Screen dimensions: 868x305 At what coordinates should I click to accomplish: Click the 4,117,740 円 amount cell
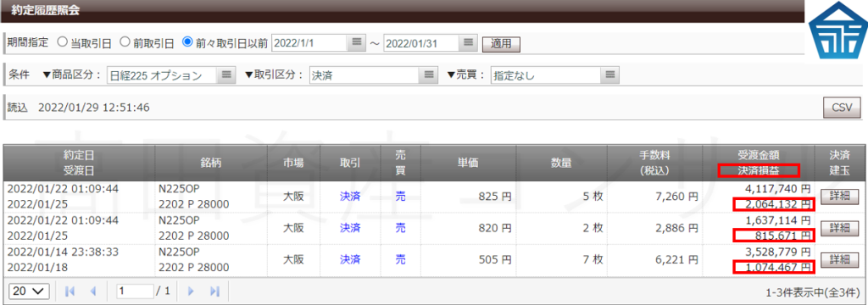click(x=778, y=189)
